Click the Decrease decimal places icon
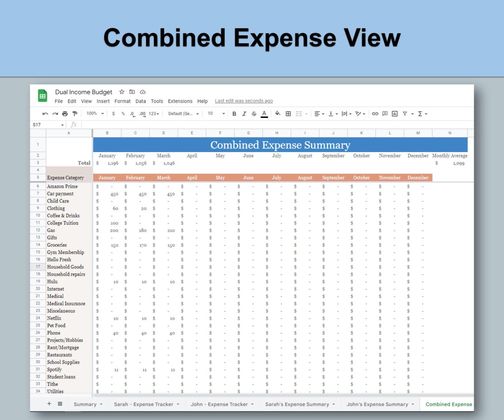504x420 pixels. tap(132, 114)
